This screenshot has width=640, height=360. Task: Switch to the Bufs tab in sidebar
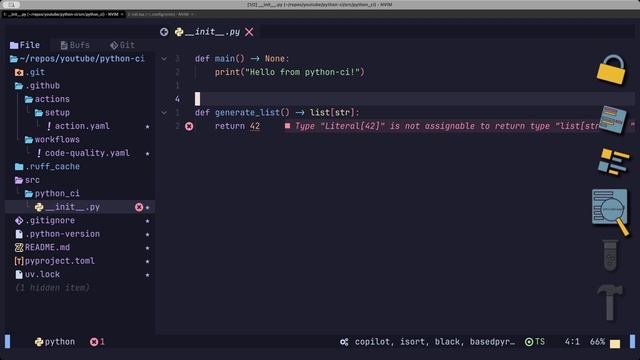[75, 45]
